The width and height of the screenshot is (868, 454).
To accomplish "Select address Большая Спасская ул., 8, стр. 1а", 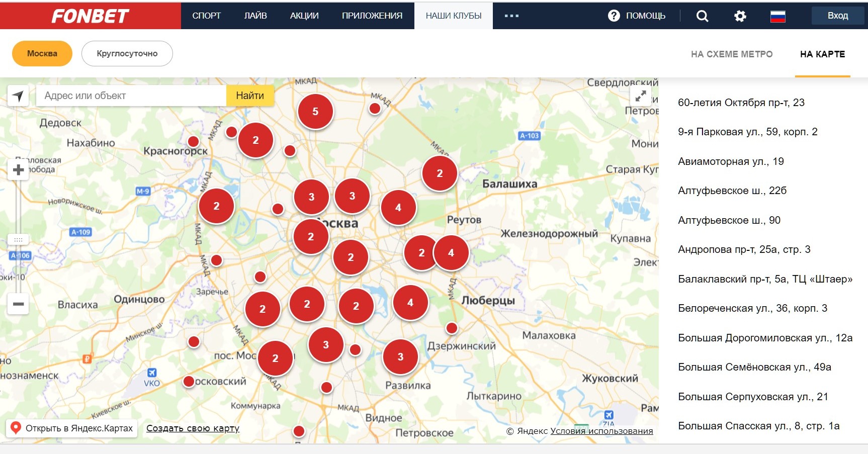I will pyautogui.click(x=759, y=426).
